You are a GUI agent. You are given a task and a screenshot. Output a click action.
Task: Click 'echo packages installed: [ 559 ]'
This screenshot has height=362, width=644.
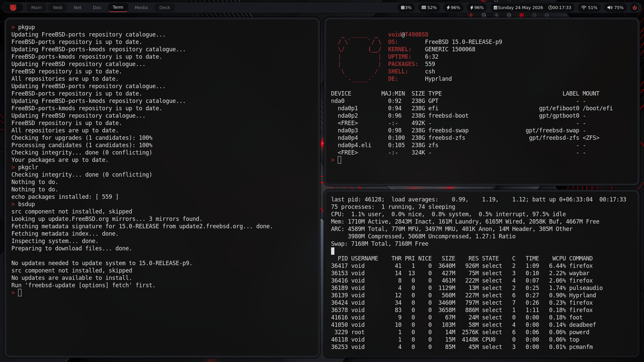click(x=65, y=197)
